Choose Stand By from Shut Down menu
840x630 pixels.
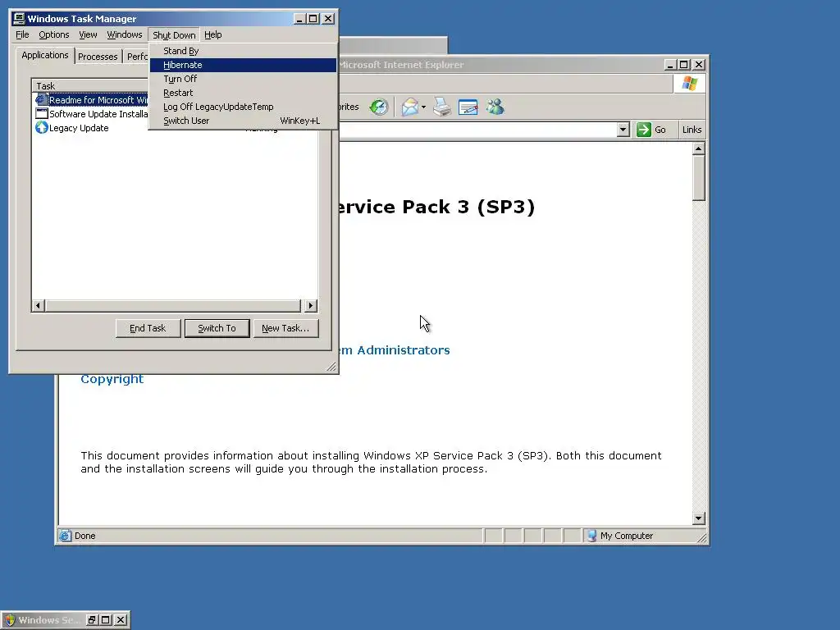point(243,51)
